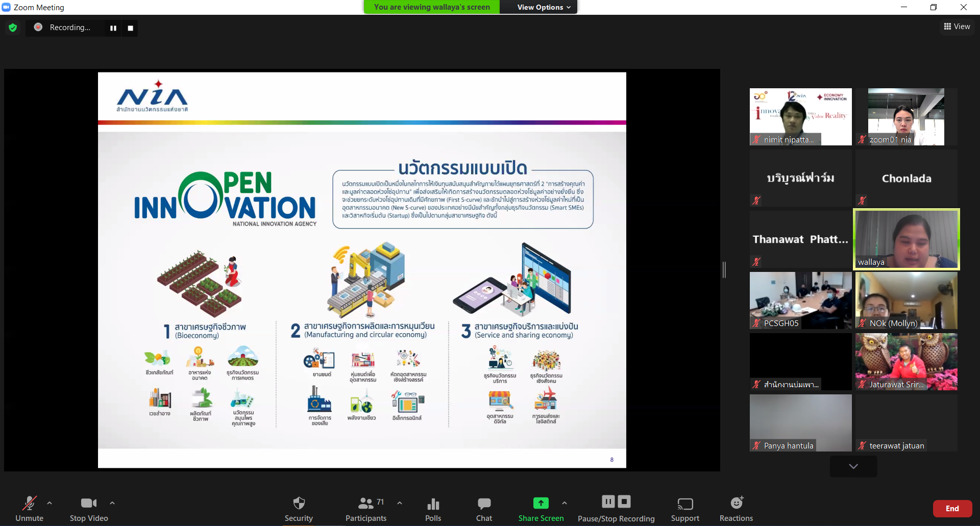Select the PCSGH05 participant video tile

point(800,300)
